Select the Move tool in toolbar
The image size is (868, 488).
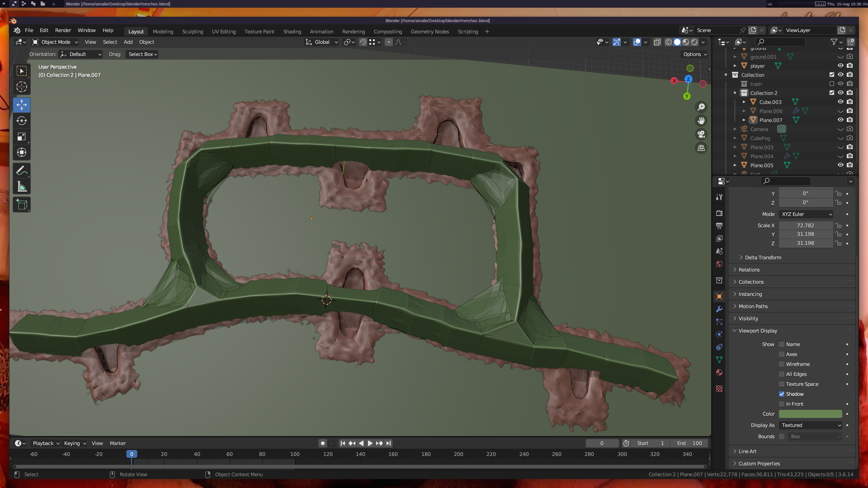(21, 105)
